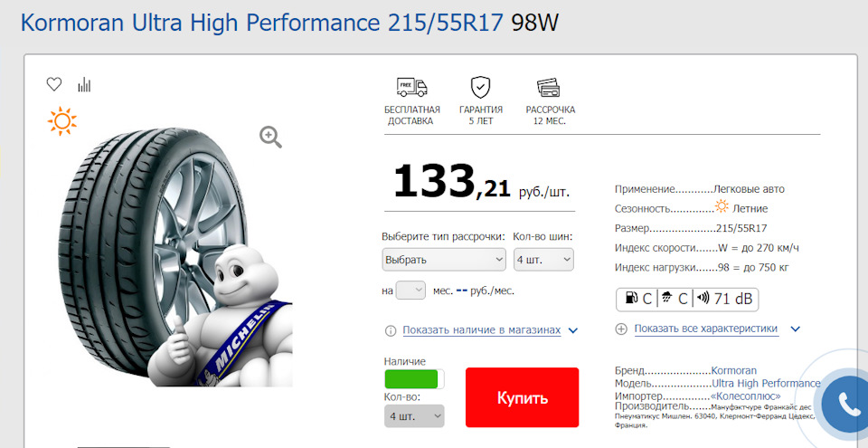Zoom the tire image with magnifier icon

click(270, 137)
